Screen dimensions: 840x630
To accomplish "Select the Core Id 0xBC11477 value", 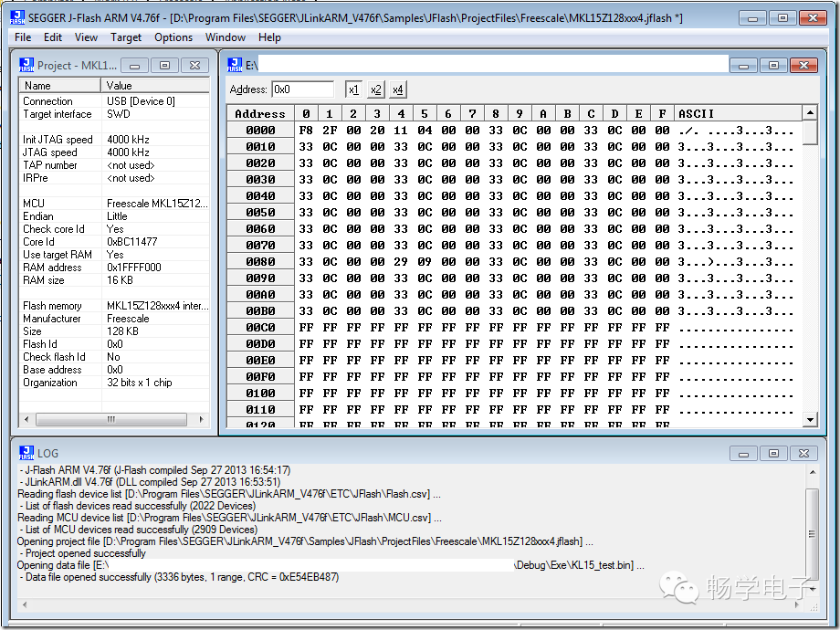I will [x=132, y=242].
